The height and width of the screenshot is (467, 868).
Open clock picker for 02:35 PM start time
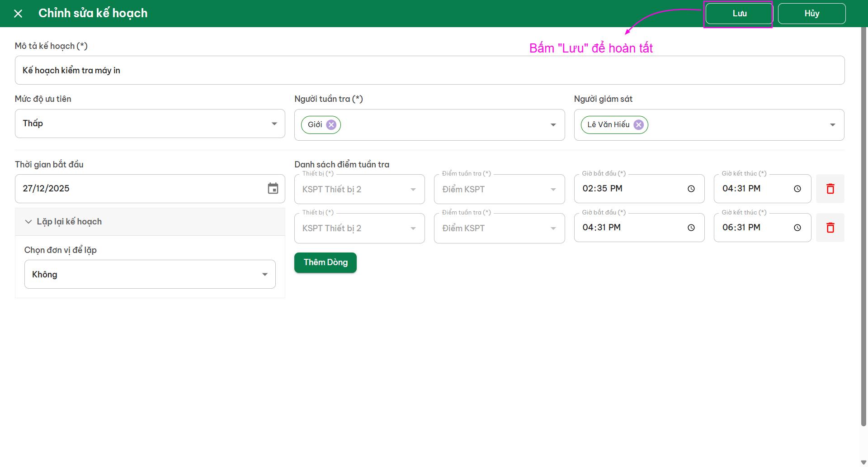pyautogui.click(x=691, y=189)
